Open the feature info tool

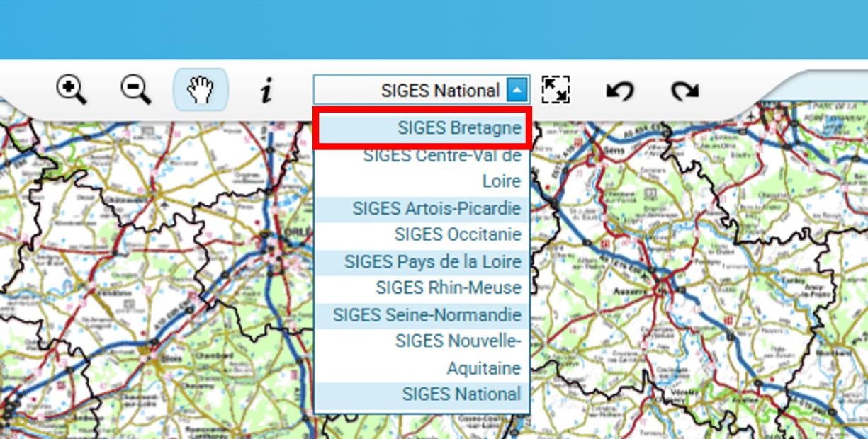coord(265,90)
